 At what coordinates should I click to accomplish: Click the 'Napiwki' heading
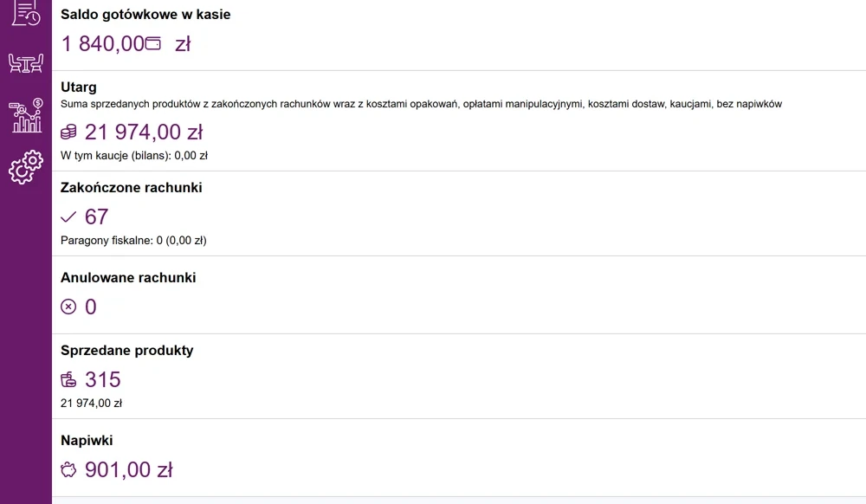[x=87, y=441]
